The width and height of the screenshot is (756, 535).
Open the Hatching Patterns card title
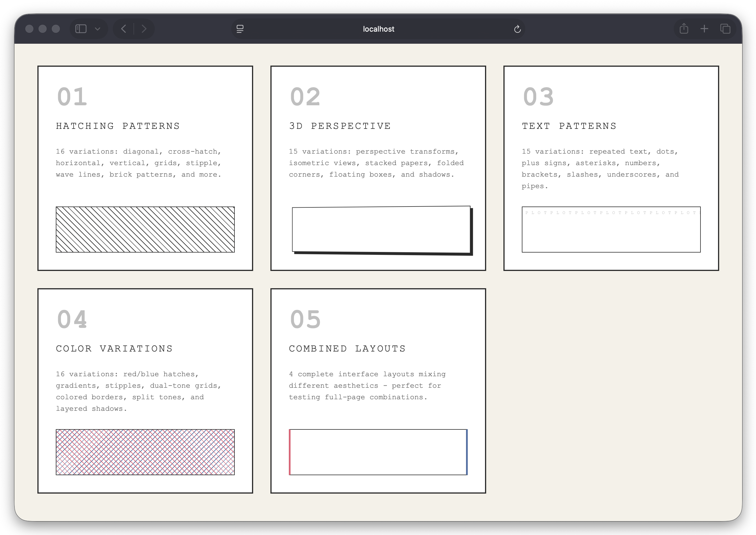(x=118, y=126)
